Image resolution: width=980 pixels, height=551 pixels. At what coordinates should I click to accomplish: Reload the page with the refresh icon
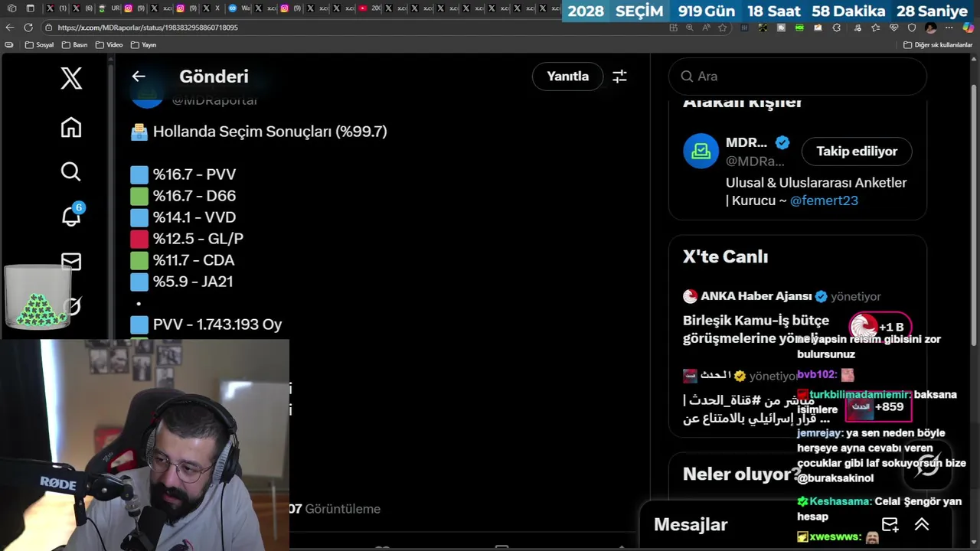click(x=28, y=28)
